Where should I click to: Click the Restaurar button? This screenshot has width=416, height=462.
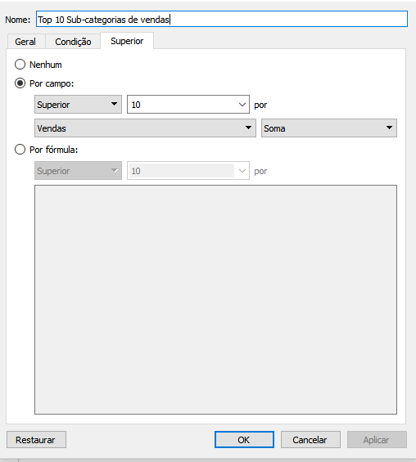click(36, 440)
